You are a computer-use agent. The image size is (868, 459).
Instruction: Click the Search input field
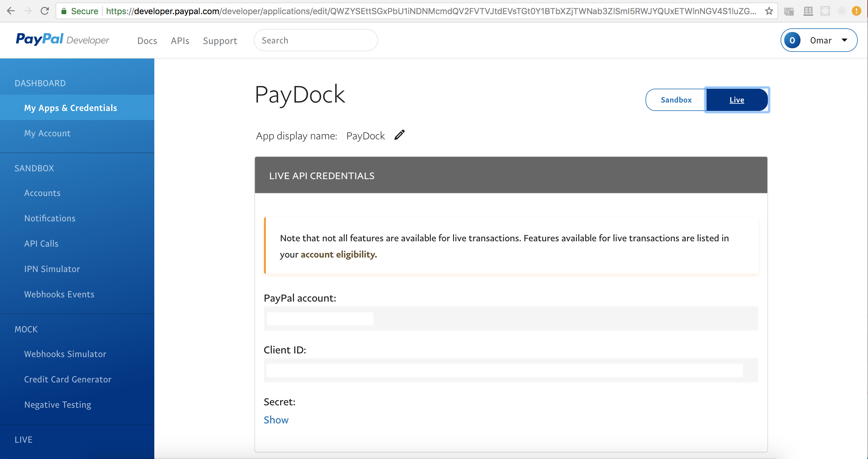point(316,40)
